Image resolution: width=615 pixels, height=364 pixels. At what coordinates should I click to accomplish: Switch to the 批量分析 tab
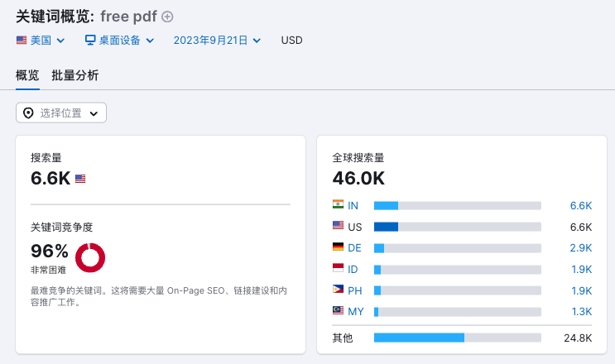tap(74, 76)
